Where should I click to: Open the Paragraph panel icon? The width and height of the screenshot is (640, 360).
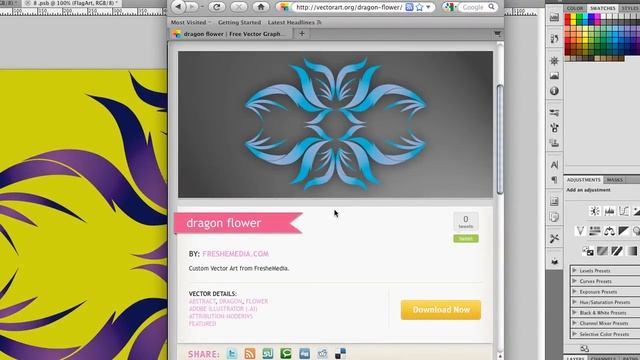pos(554,180)
